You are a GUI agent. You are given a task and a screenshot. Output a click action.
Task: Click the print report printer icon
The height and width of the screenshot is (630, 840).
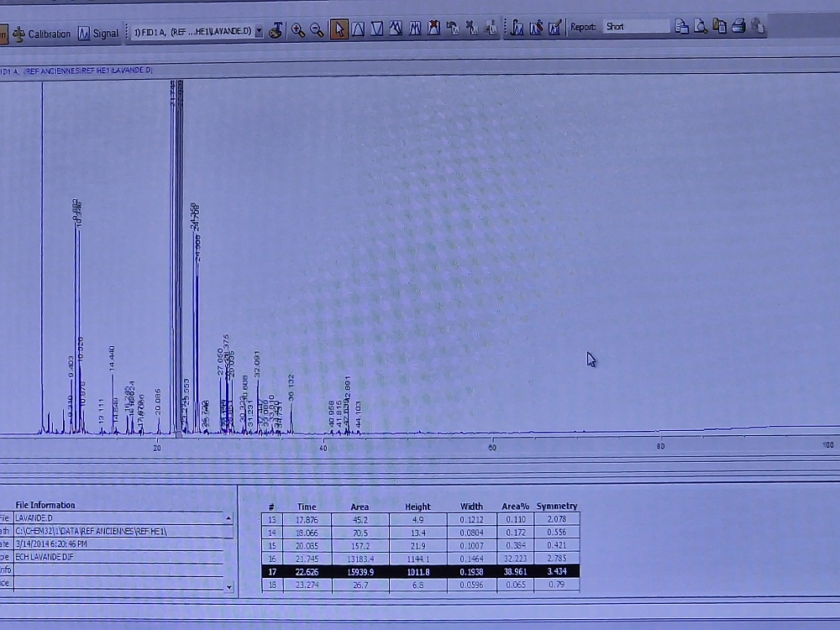point(738,27)
